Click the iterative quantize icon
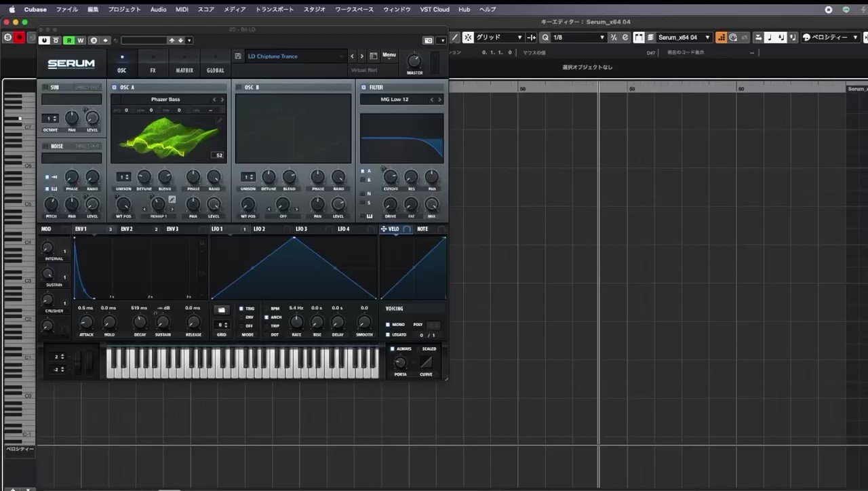This screenshot has height=491, width=868. 614,37
